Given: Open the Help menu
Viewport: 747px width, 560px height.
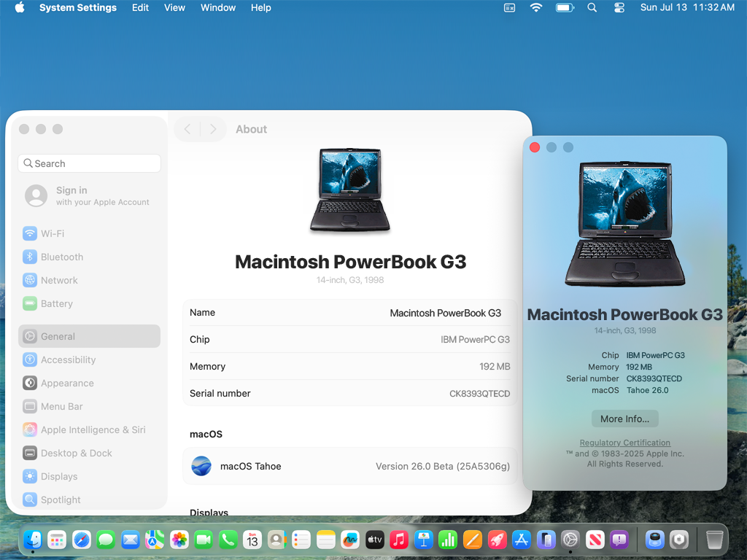Looking at the screenshot, I should point(260,7).
